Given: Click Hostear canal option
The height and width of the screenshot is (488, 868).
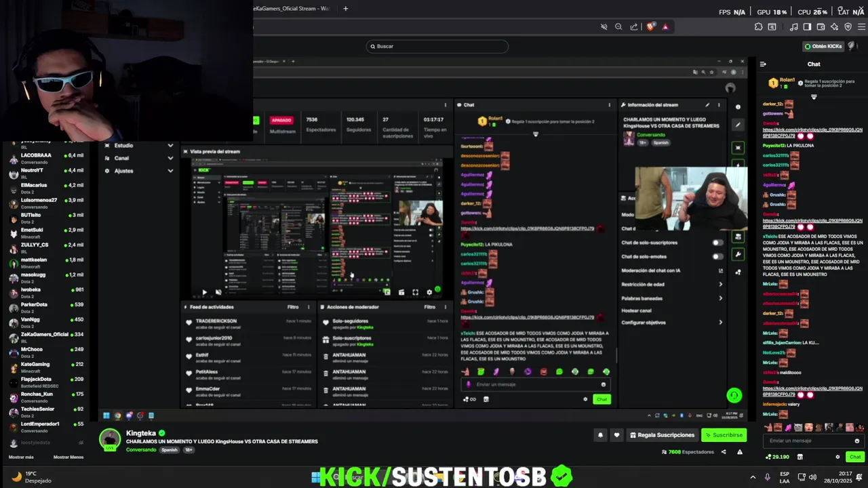Looking at the screenshot, I should pyautogui.click(x=637, y=310).
